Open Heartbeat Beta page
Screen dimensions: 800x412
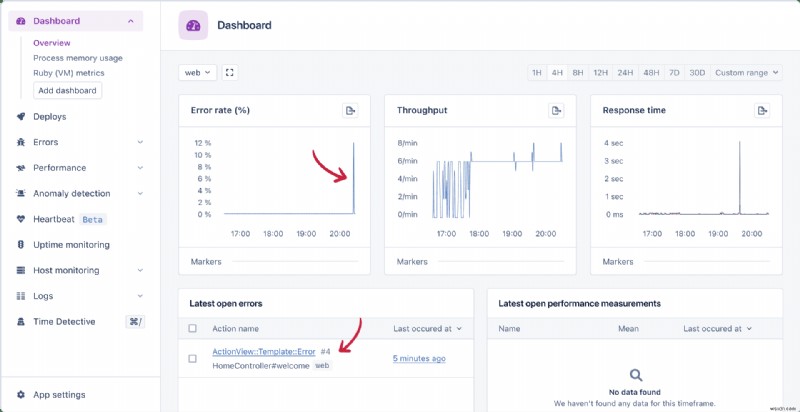tap(69, 219)
